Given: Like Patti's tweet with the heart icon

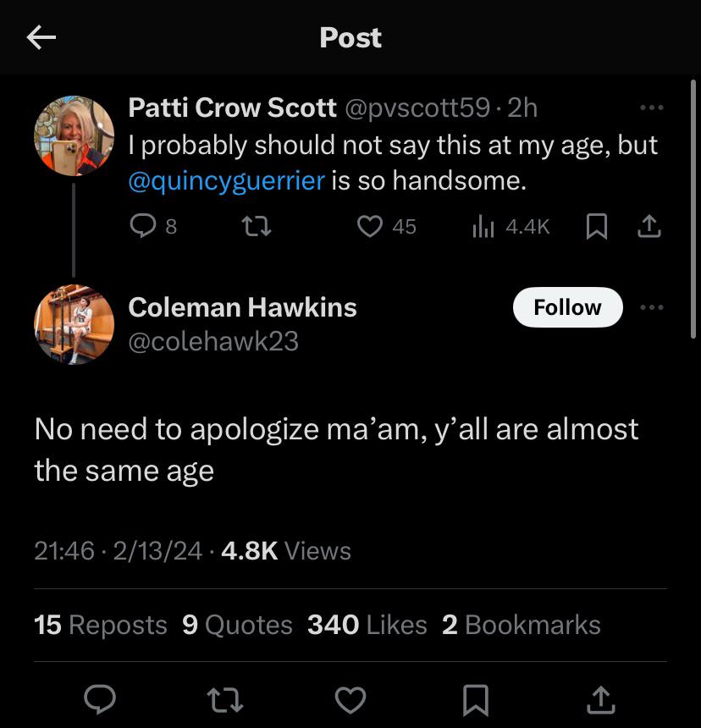Looking at the screenshot, I should [370, 226].
